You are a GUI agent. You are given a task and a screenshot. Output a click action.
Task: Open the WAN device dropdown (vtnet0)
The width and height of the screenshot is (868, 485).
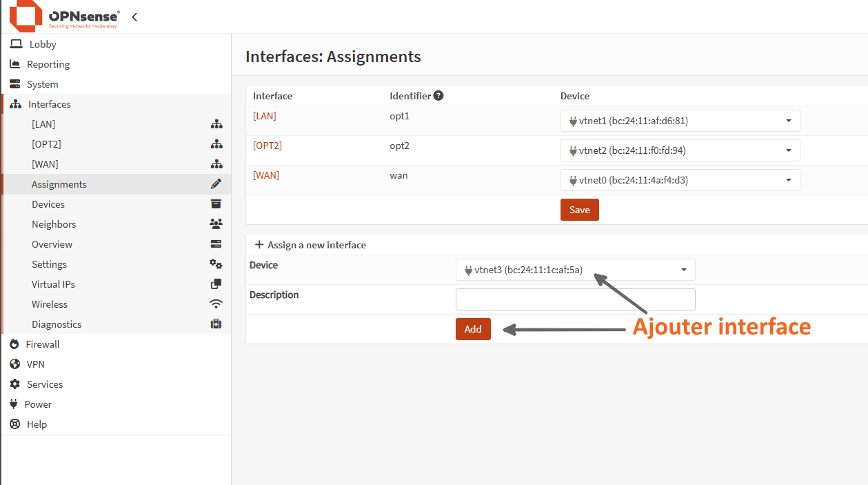click(680, 180)
